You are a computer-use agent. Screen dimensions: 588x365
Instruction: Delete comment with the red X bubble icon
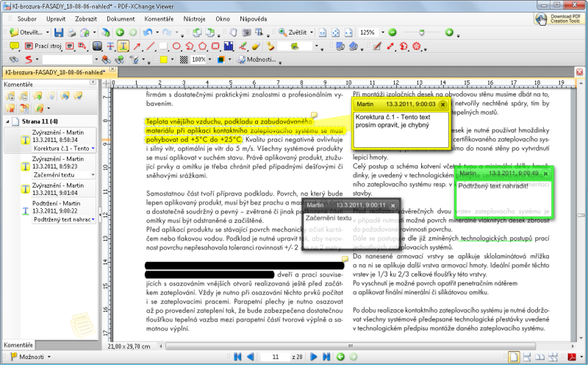pos(10,108)
